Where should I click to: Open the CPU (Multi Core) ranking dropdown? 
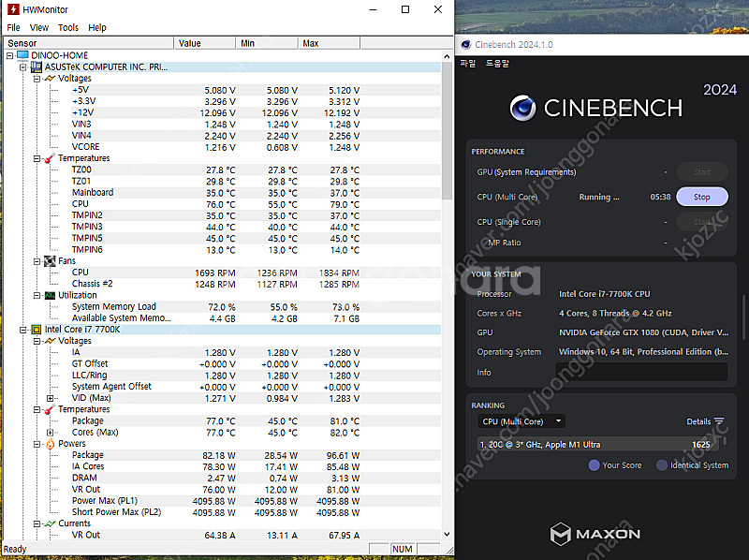coord(521,421)
